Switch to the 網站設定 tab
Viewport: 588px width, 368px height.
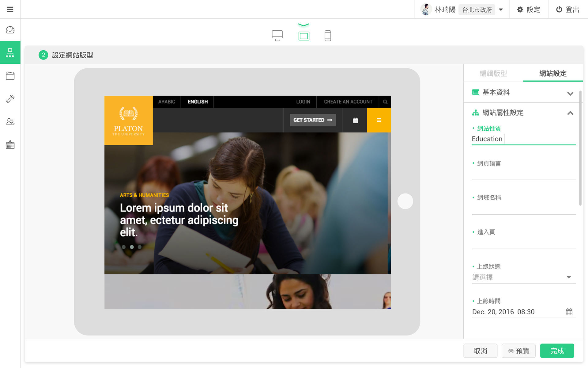tap(553, 74)
